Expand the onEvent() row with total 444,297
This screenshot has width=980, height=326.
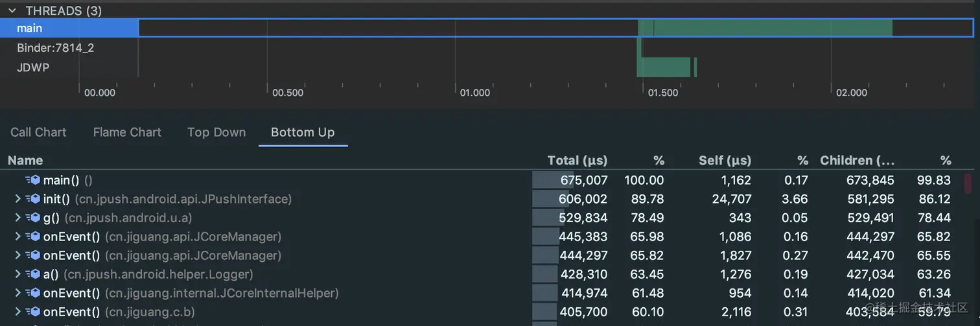coord(17,255)
